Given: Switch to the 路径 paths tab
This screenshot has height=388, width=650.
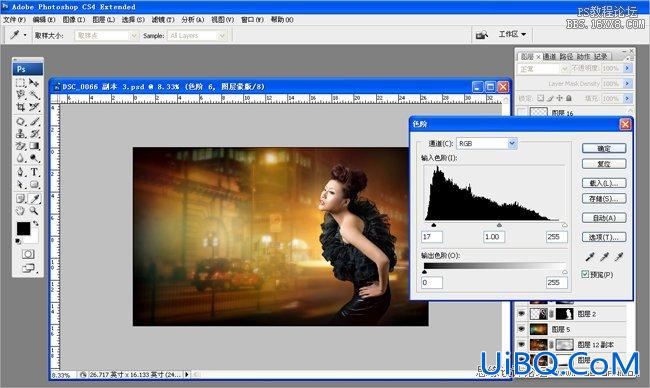Looking at the screenshot, I should click(x=566, y=56).
